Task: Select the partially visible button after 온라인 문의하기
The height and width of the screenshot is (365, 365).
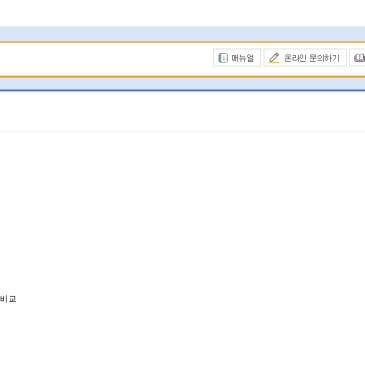Action: point(357,58)
